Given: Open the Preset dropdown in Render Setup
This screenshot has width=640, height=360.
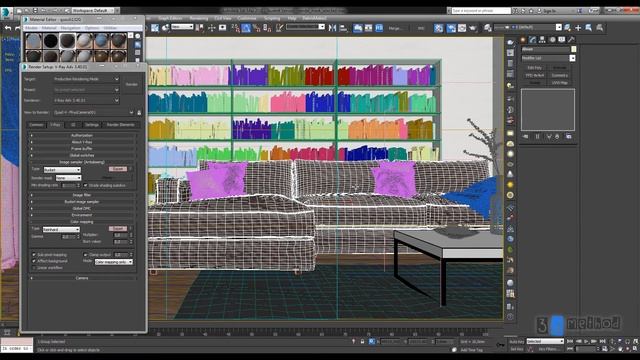Looking at the screenshot, I should click(x=86, y=89).
